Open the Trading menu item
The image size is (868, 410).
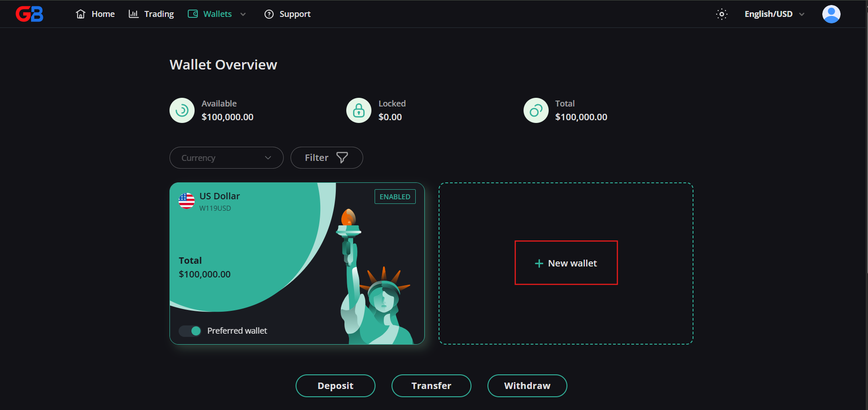[151, 14]
